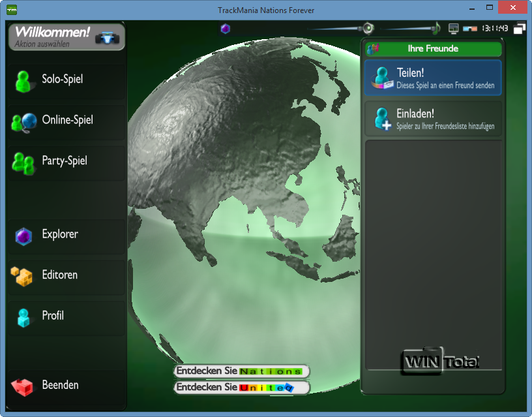Viewport: 532px width, 417px height.
Task: Open the Online-Spiel menu entry
Action: 66,121
